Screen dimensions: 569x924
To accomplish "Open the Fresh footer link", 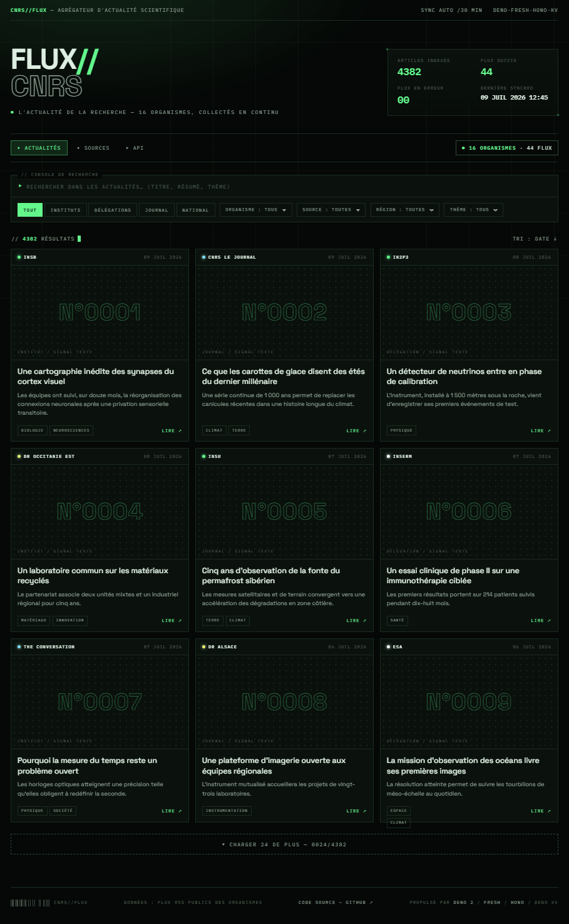I will coord(492,903).
